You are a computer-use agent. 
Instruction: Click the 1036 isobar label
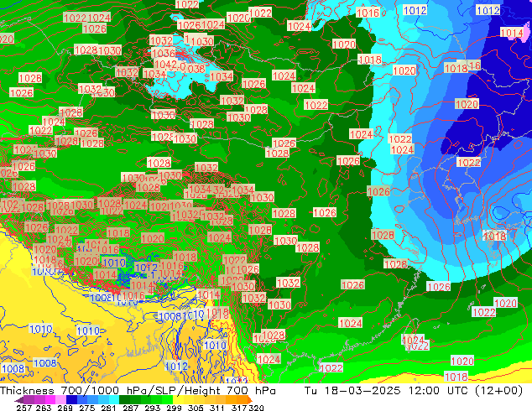pos(164,53)
